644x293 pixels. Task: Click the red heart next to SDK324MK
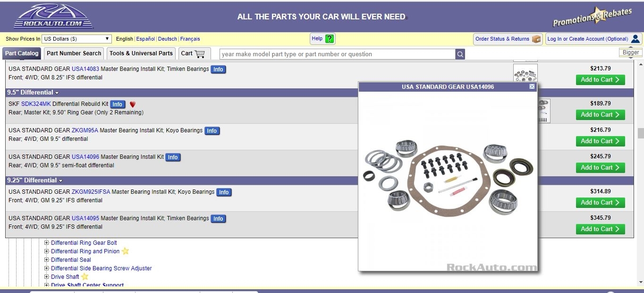(133, 104)
